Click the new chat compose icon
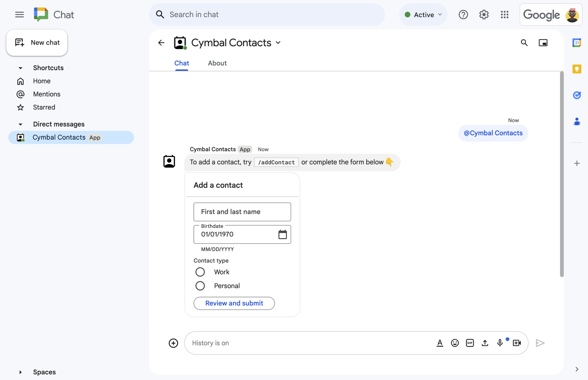 [x=19, y=42]
